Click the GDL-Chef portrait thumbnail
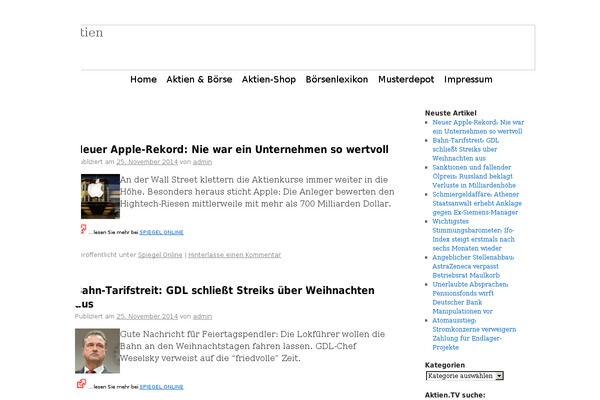Image resolution: width=600 pixels, height=400 pixels. [x=97, y=351]
